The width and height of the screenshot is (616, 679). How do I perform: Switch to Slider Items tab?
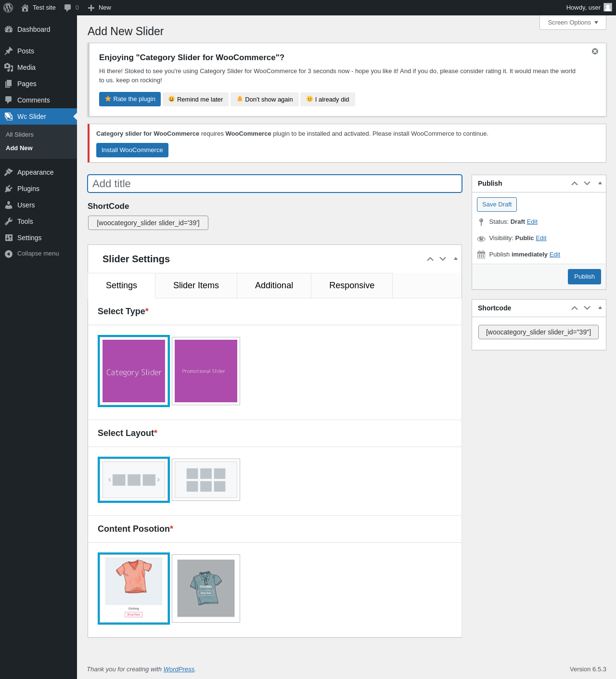pos(196,285)
